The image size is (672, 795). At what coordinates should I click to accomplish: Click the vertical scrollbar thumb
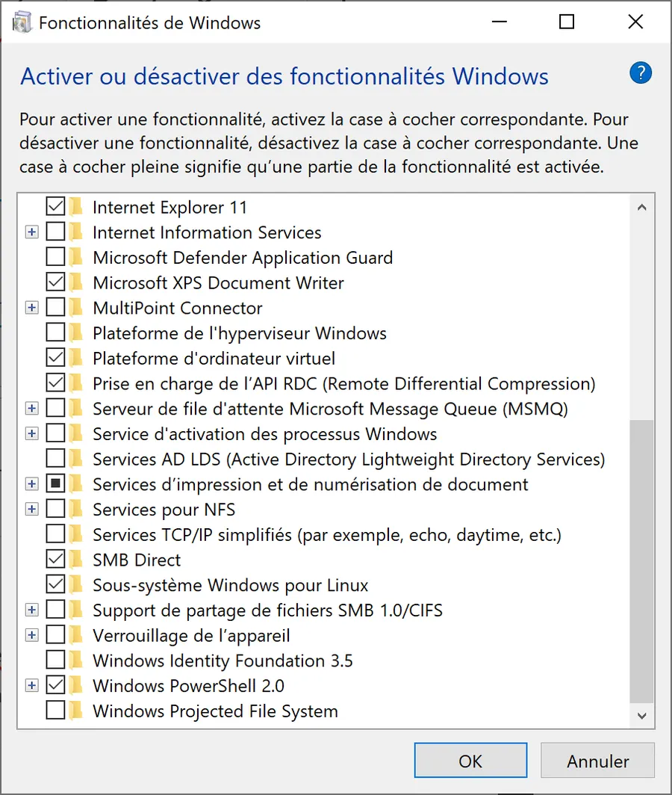coord(641,561)
